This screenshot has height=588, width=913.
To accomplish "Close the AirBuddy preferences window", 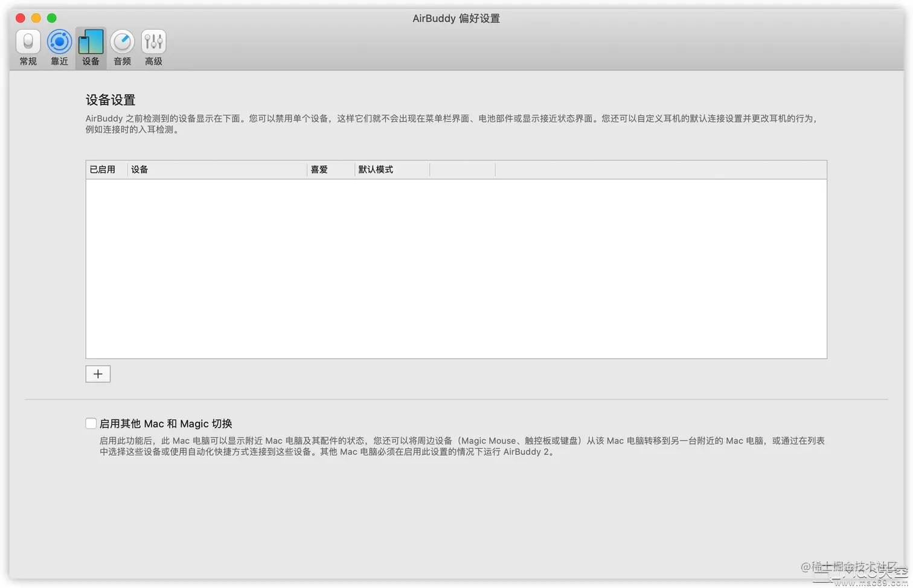I will pos(21,18).
